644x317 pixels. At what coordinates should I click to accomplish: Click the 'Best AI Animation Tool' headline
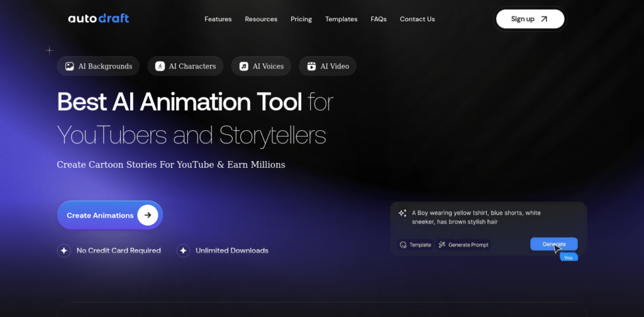pyautogui.click(x=179, y=102)
